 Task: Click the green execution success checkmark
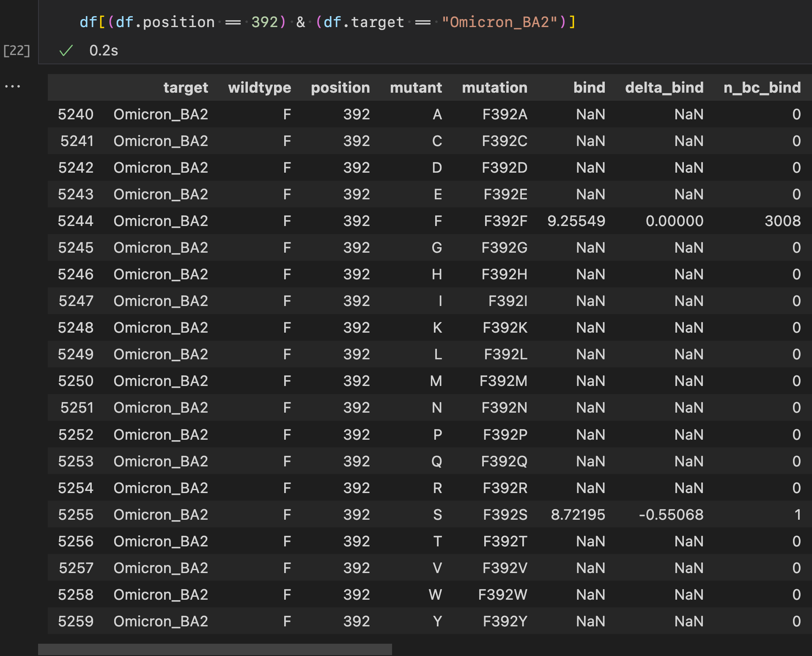(66, 50)
